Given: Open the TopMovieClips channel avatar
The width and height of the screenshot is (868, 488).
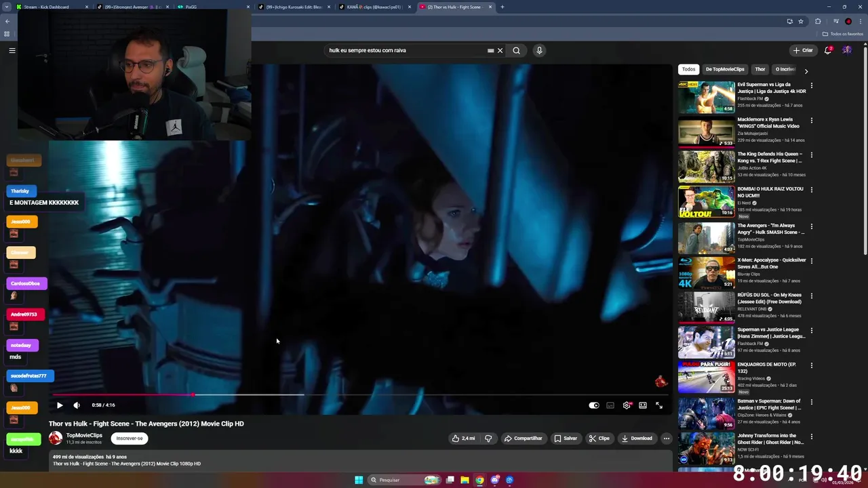Looking at the screenshot, I should [x=56, y=438].
